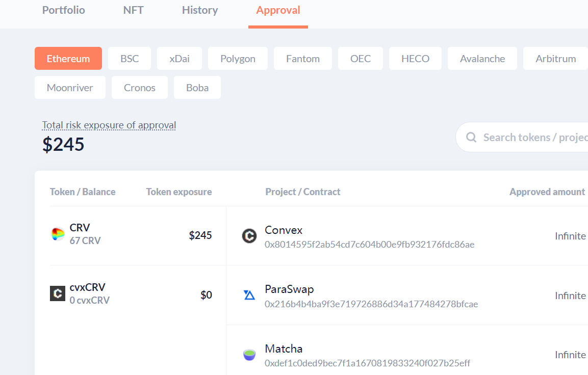Click Infinite approved amount for Convex
This screenshot has width=588, height=375.
pos(570,236)
